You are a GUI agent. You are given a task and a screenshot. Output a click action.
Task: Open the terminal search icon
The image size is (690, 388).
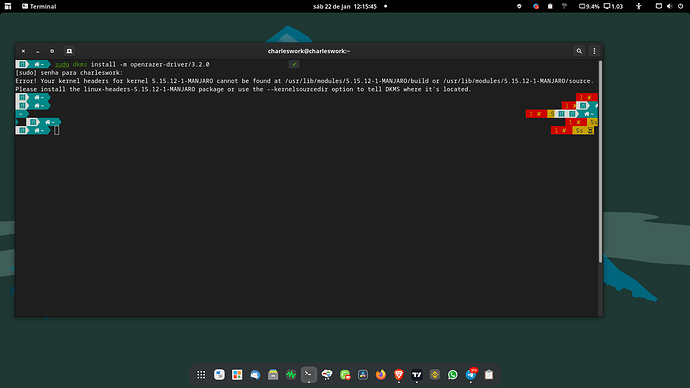[579, 51]
